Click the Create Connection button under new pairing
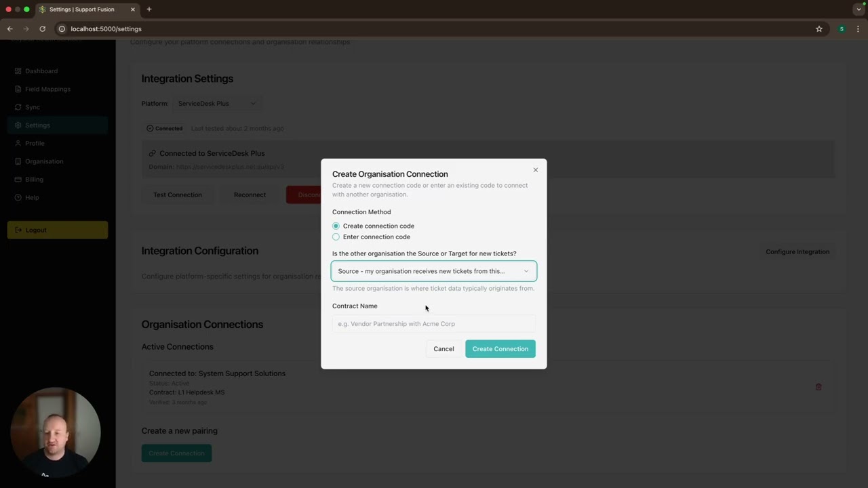868x488 pixels. point(176,453)
